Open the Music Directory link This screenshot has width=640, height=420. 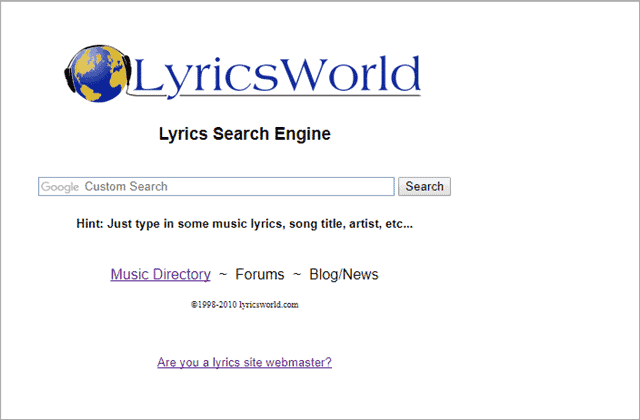(160, 274)
